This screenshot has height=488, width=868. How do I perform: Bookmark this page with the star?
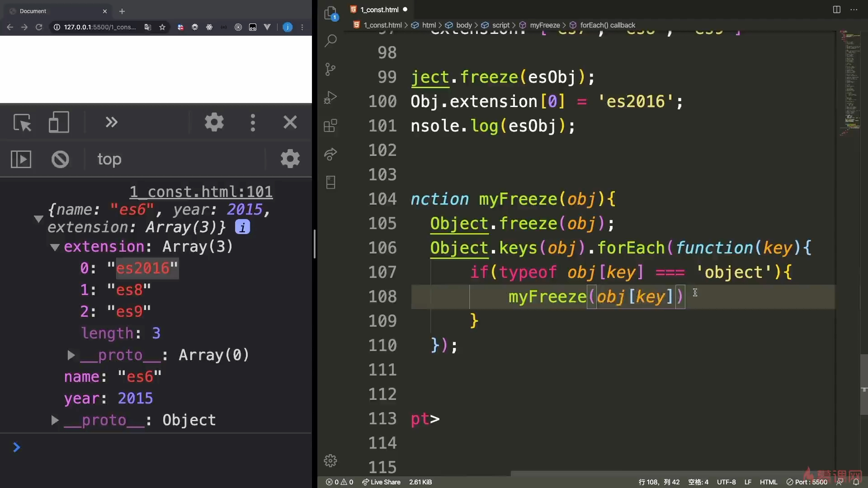(x=162, y=27)
